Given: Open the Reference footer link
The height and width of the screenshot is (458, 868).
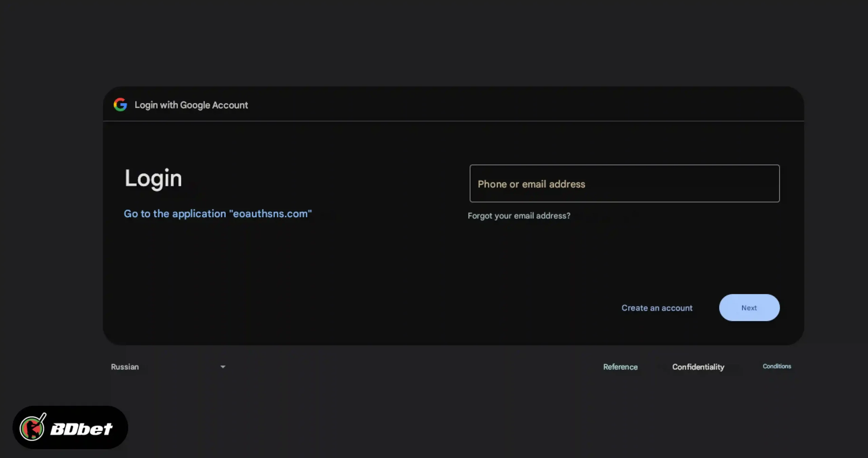Looking at the screenshot, I should point(620,367).
